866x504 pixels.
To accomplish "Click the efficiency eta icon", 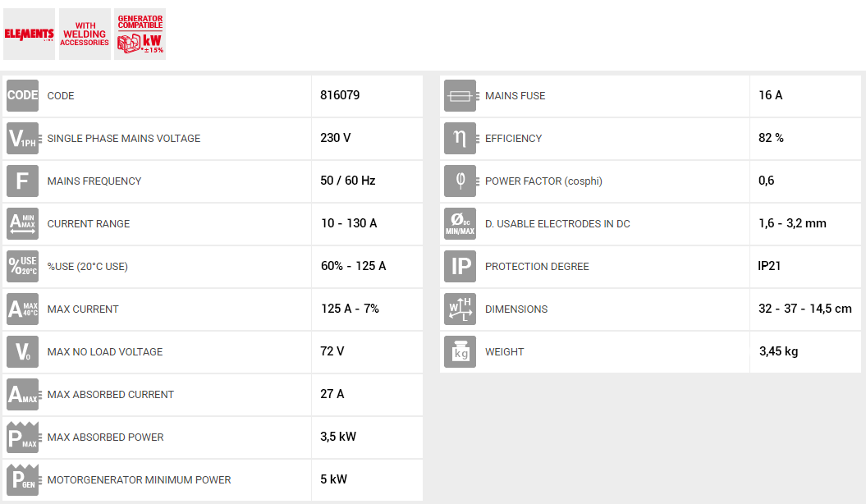I will (460, 138).
